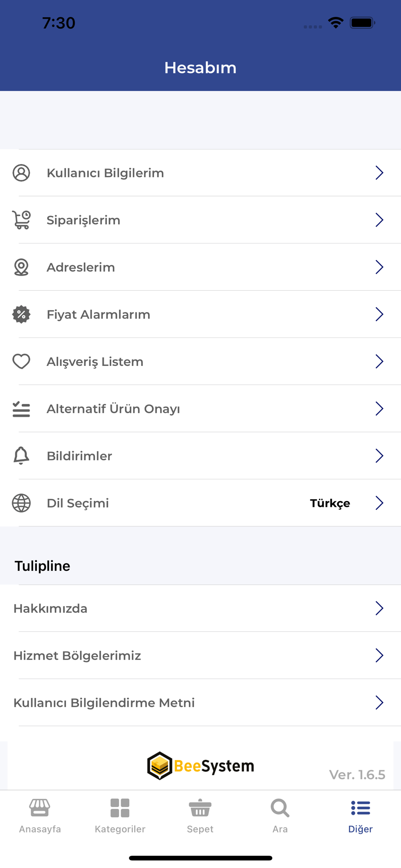
Task: Open the Türkçe language selection value
Action: pos(330,503)
